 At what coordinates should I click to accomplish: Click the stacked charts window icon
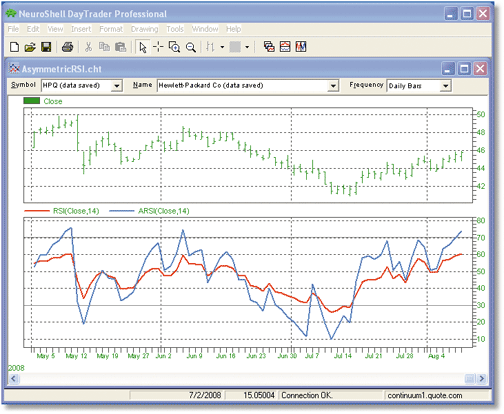[269, 47]
